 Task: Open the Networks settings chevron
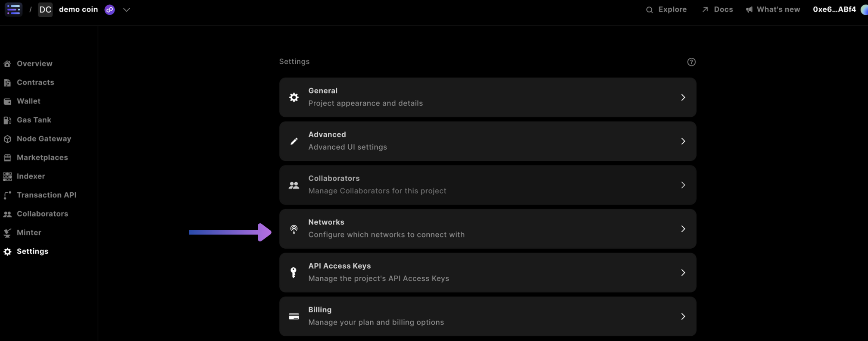pos(683,229)
